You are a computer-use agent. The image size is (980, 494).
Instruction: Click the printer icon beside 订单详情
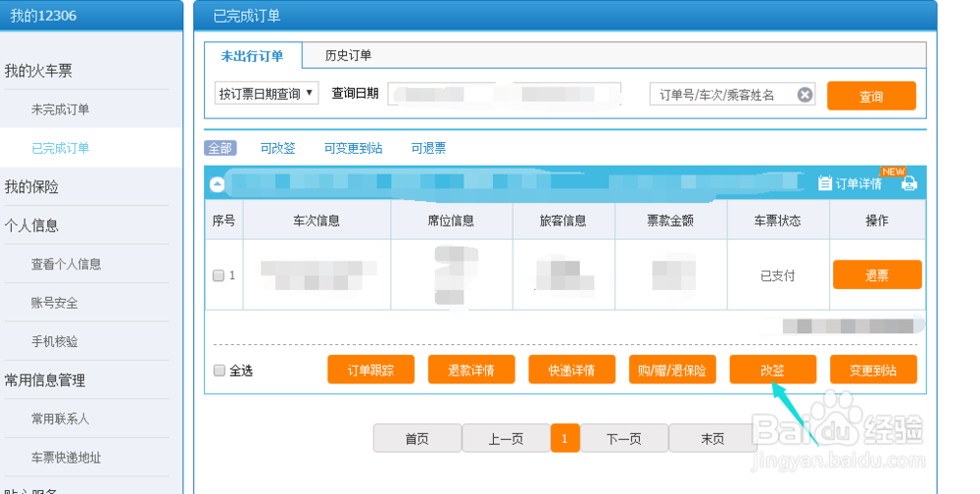(x=908, y=183)
